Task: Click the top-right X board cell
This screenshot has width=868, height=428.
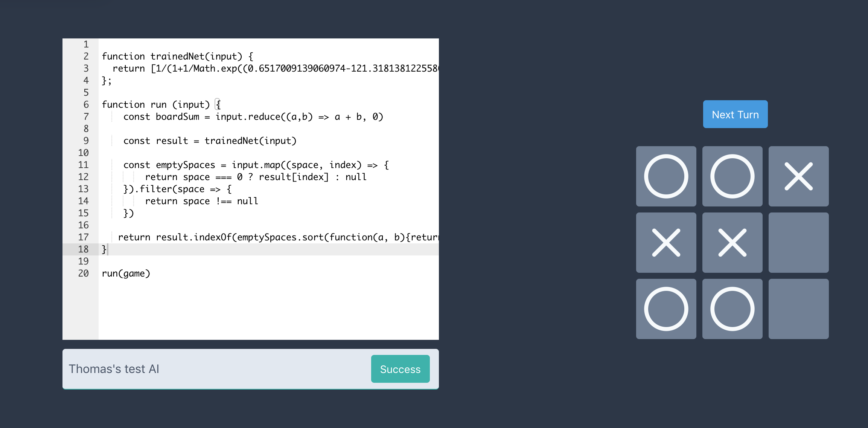Action: pos(798,176)
